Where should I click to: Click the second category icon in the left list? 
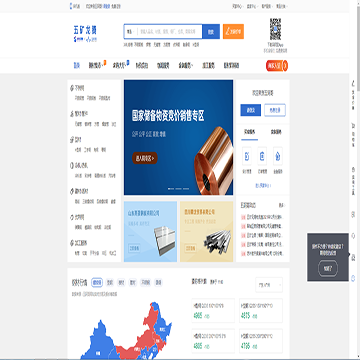point(72,114)
